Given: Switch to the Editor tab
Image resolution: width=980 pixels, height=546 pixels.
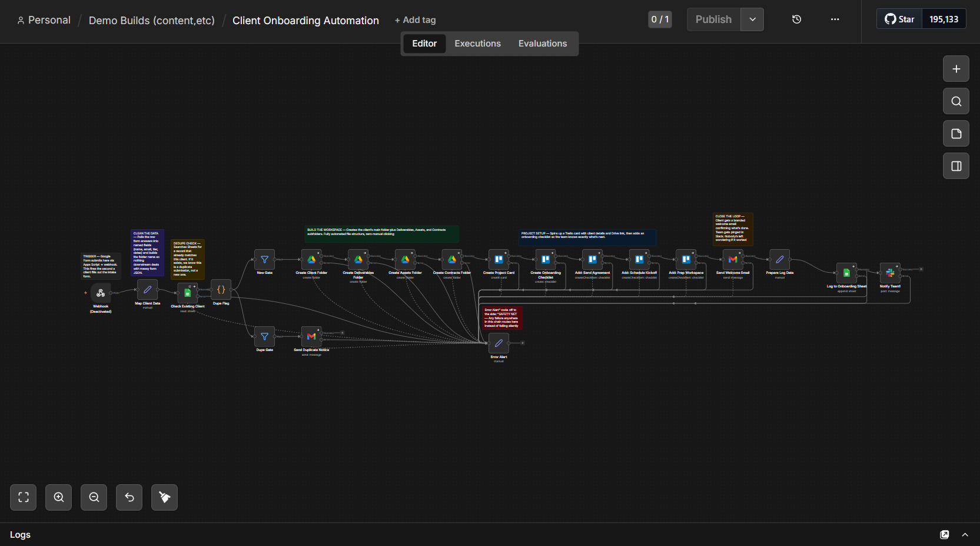Looking at the screenshot, I should 424,44.
